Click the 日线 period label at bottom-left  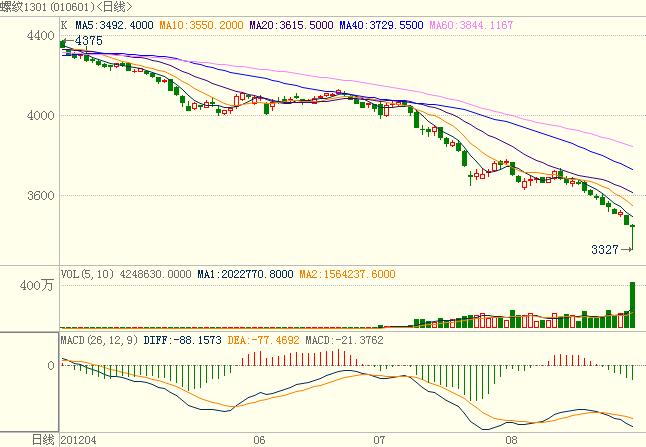43,440
